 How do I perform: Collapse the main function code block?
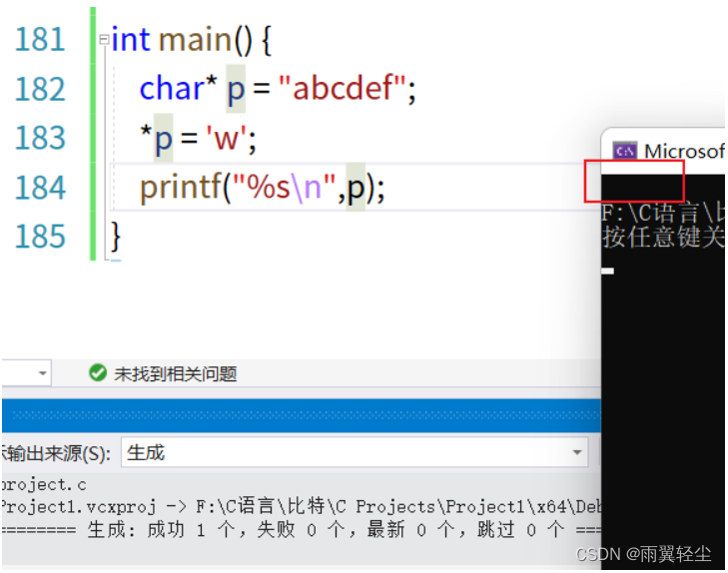(x=104, y=40)
